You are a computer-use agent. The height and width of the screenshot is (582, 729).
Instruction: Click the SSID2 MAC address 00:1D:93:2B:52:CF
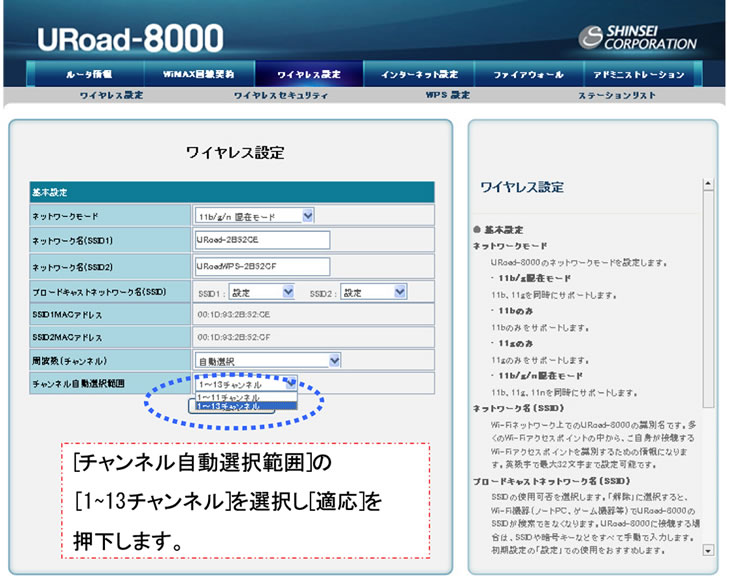tap(233, 337)
